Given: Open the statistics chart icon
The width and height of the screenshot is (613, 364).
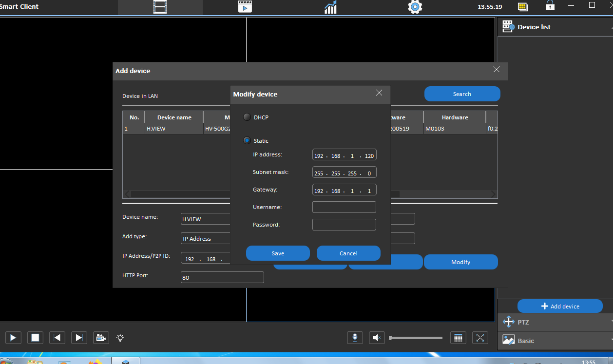Looking at the screenshot, I should click(330, 7).
